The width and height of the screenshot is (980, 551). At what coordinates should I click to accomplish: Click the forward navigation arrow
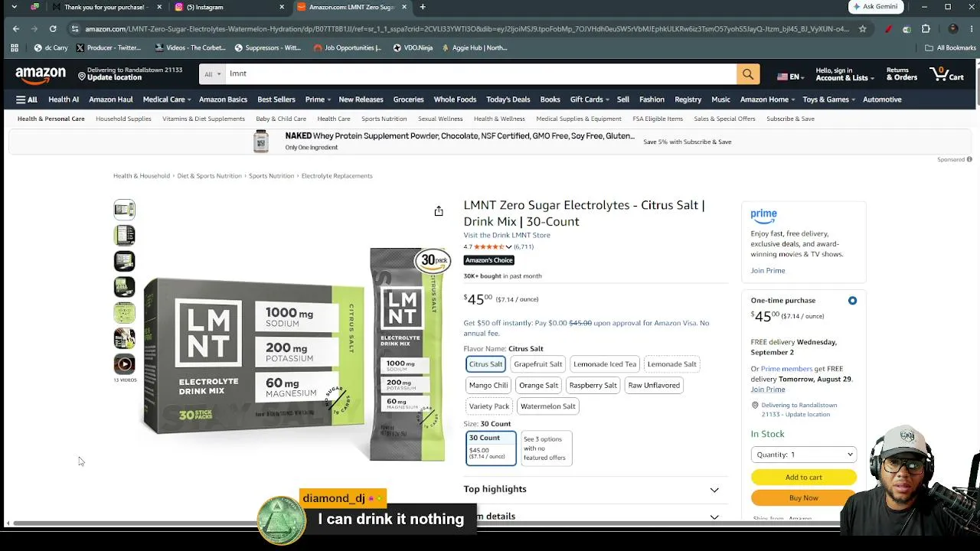coord(34,29)
